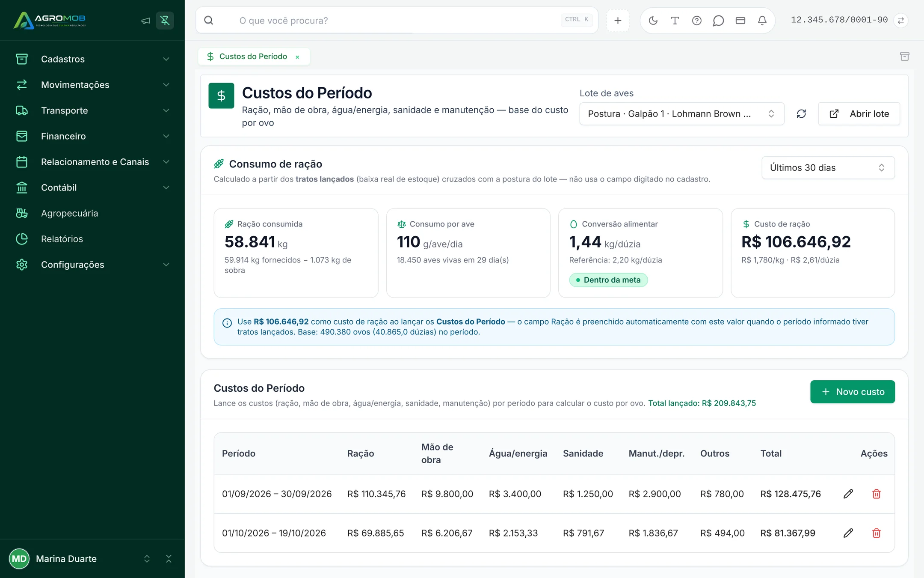
Task: Edit the 01/09/2026 – 30/09/2026 cost row
Action: coord(848,494)
